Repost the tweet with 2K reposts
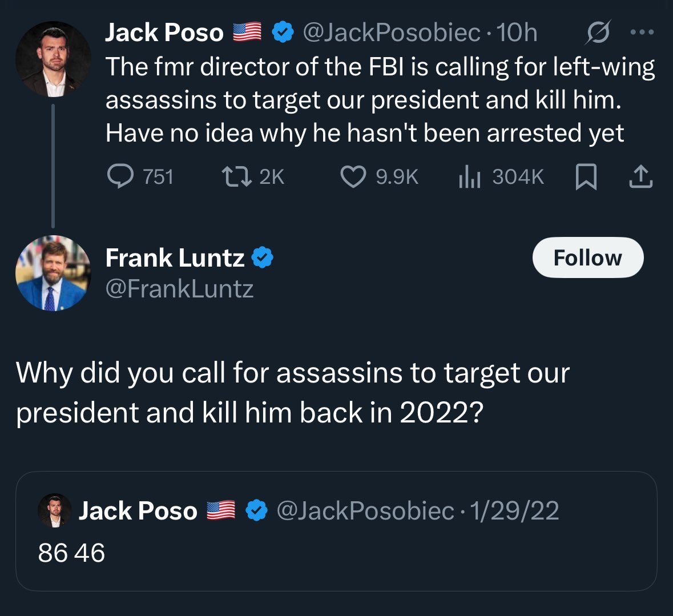This screenshot has width=673, height=616. point(236,176)
